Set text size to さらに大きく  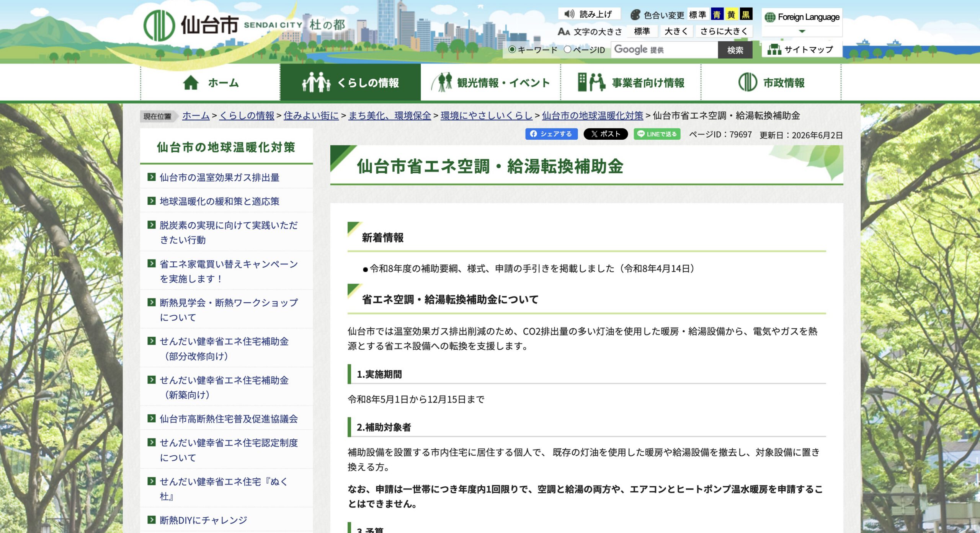(724, 31)
